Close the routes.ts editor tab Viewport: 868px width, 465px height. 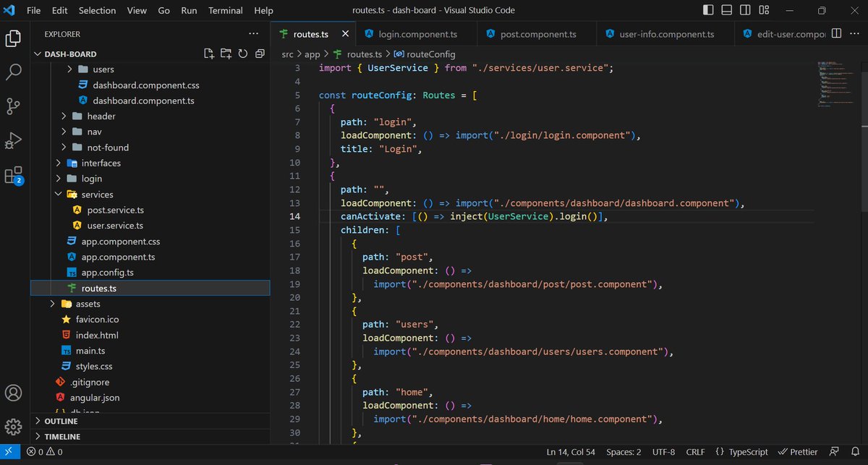click(345, 34)
